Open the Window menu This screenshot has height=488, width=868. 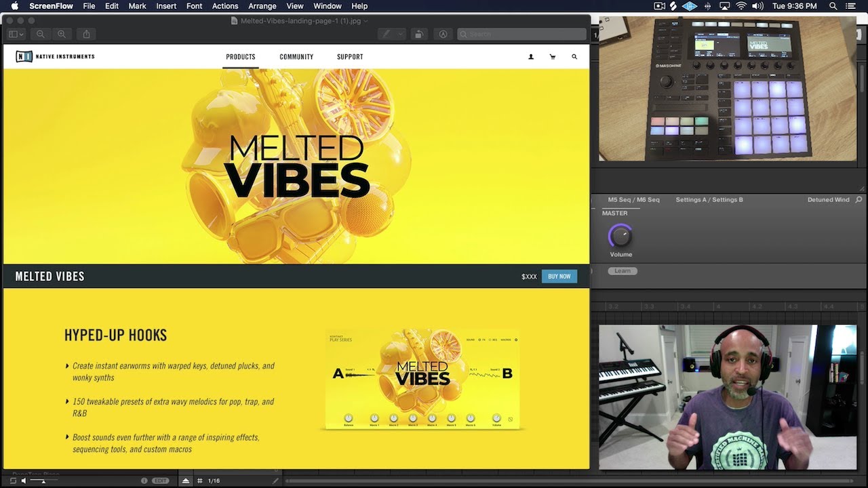tap(328, 6)
